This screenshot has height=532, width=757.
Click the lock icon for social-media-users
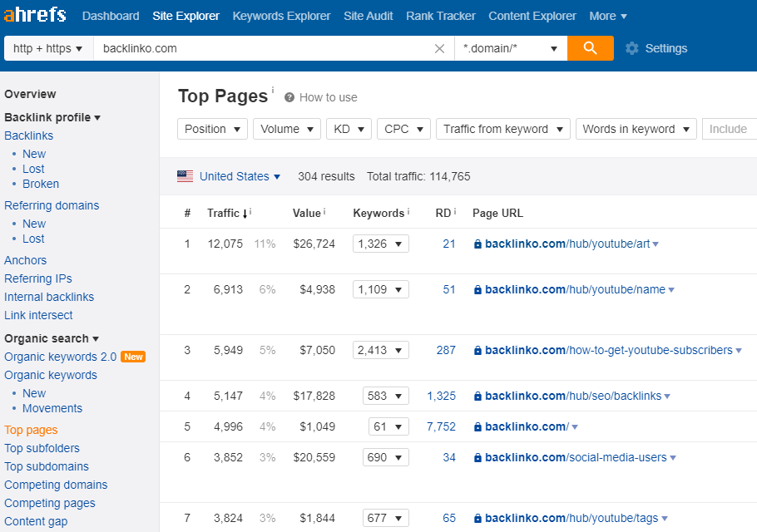pyautogui.click(x=477, y=458)
